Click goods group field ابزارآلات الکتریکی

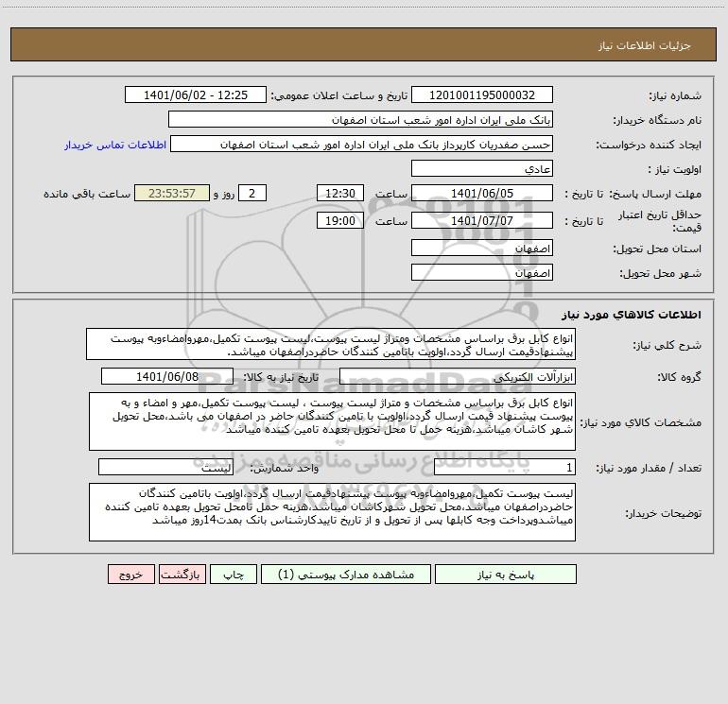(x=458, y=376)
